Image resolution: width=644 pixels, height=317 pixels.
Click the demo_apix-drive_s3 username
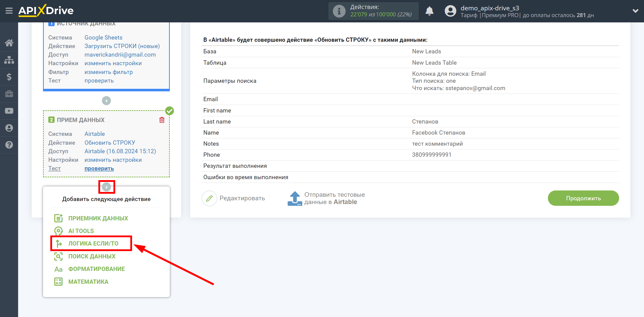pos(490,8)
